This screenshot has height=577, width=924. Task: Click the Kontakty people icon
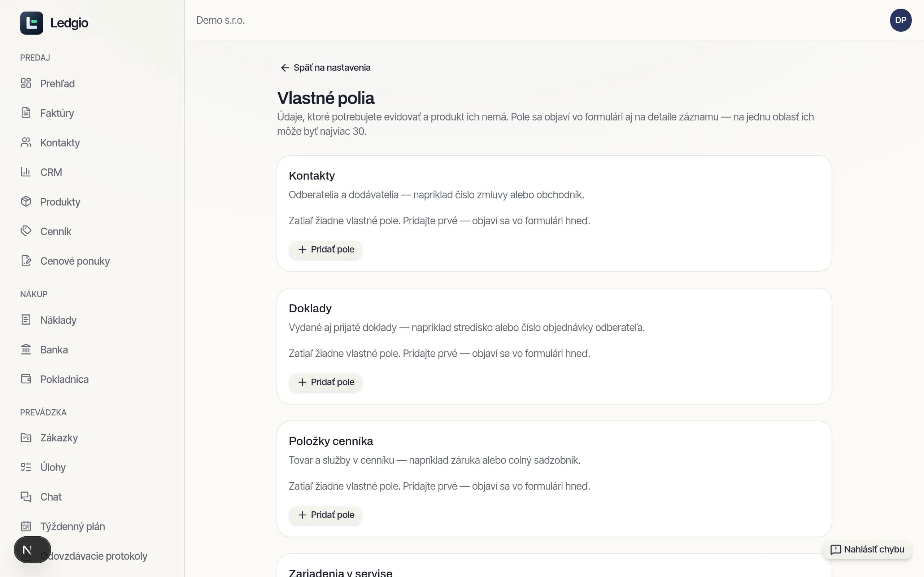pyautogui.click(x=26, y=142)
